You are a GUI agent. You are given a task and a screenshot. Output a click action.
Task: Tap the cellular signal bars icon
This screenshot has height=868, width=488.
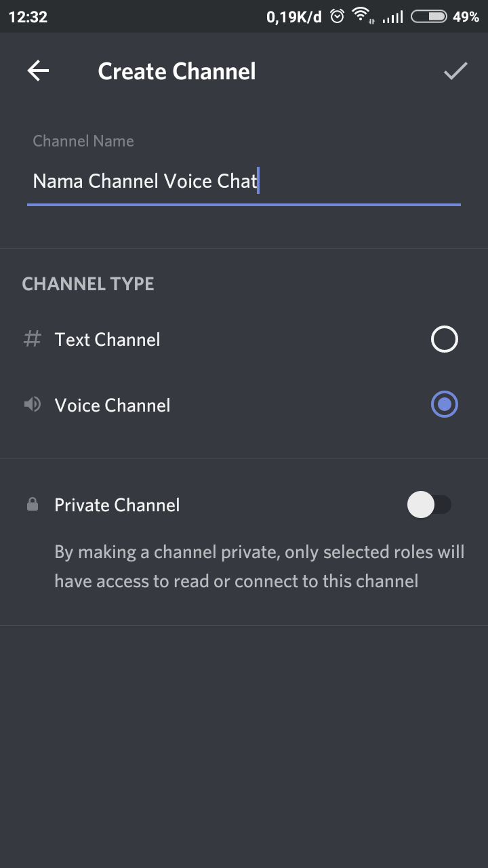tap(392, 17)
